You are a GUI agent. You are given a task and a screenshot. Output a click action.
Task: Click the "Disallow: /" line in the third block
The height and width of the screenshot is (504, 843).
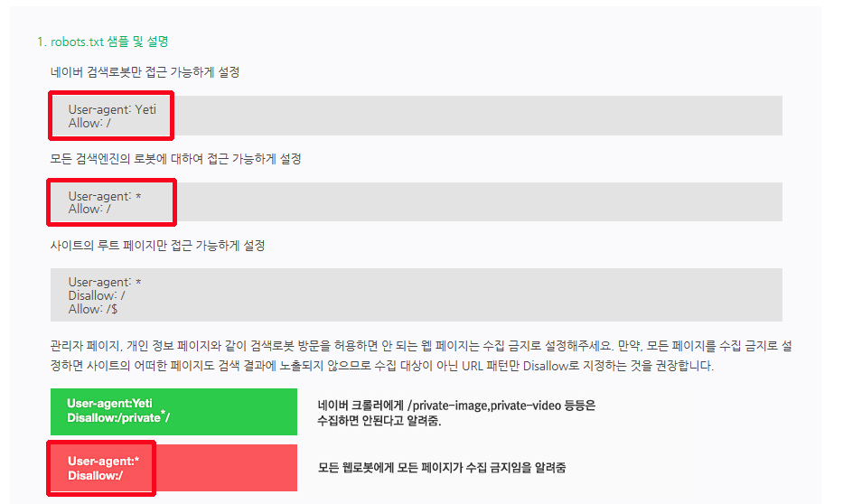click(x=97, y=295)
